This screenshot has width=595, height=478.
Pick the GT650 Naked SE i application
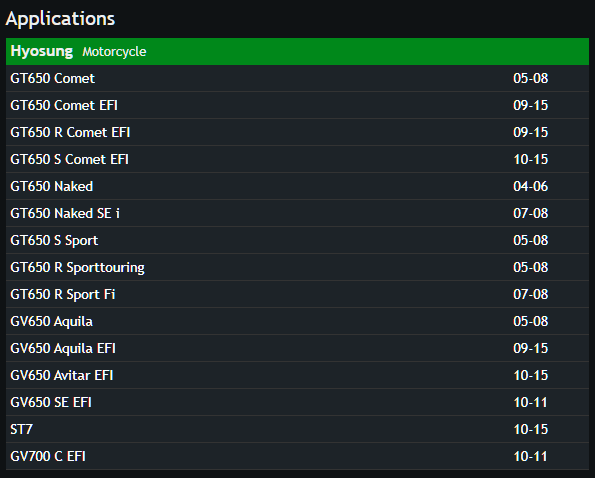click(297, 213)
